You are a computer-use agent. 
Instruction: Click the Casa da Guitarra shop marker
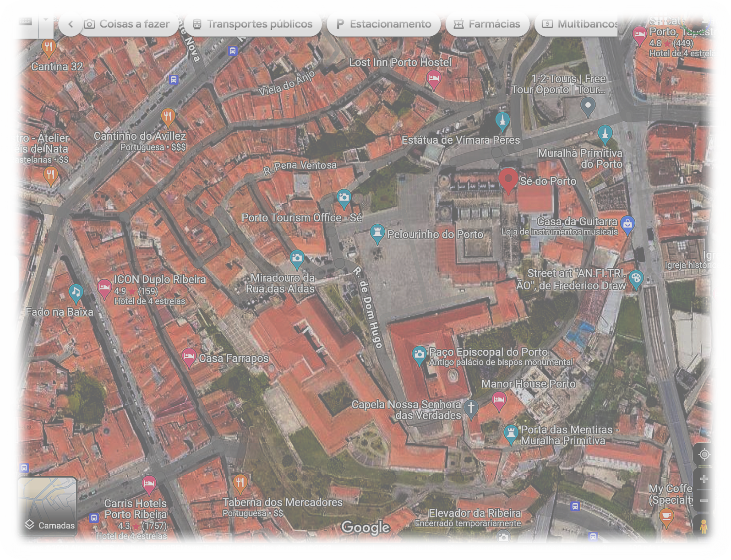click(x=627, y=224)
